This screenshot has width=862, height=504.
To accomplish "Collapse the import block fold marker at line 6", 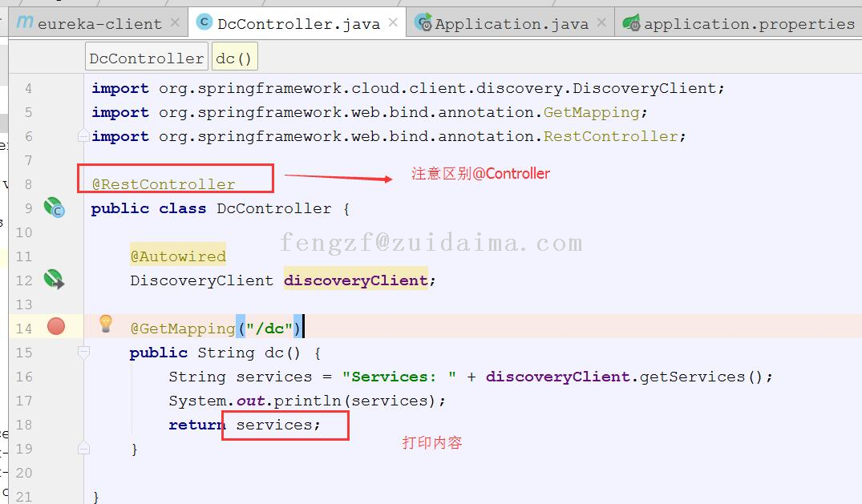I will tap(83, 137).
